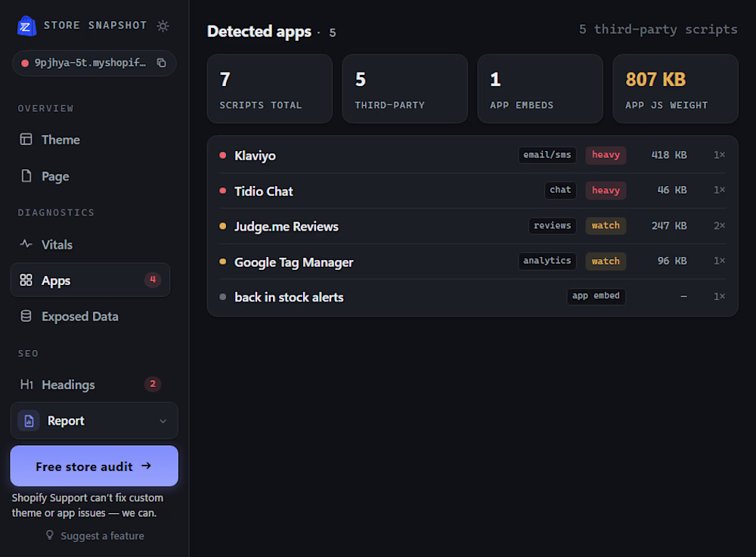756x557 pixels.
Task: Copy the store domain with copy icon
Action: pyautogui.click(x=162, y=63)
